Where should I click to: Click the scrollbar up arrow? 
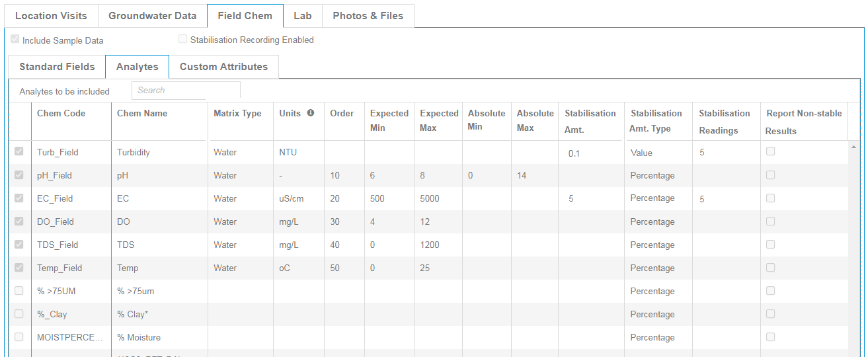click(853, 146)
